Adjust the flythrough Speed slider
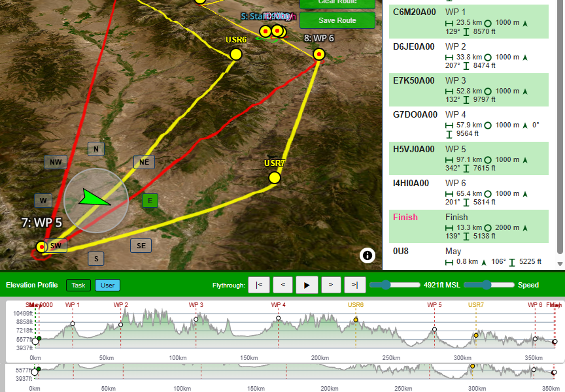 (x=489, y=285)
